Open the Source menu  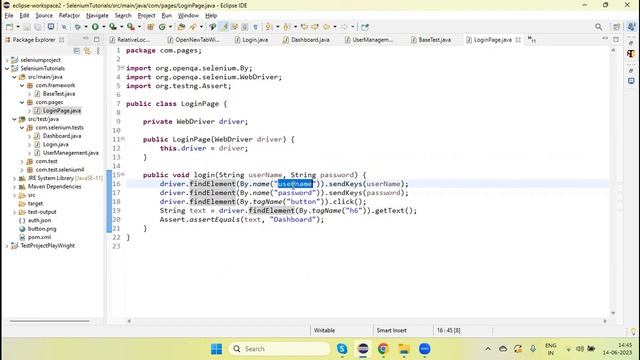point(44,16)
